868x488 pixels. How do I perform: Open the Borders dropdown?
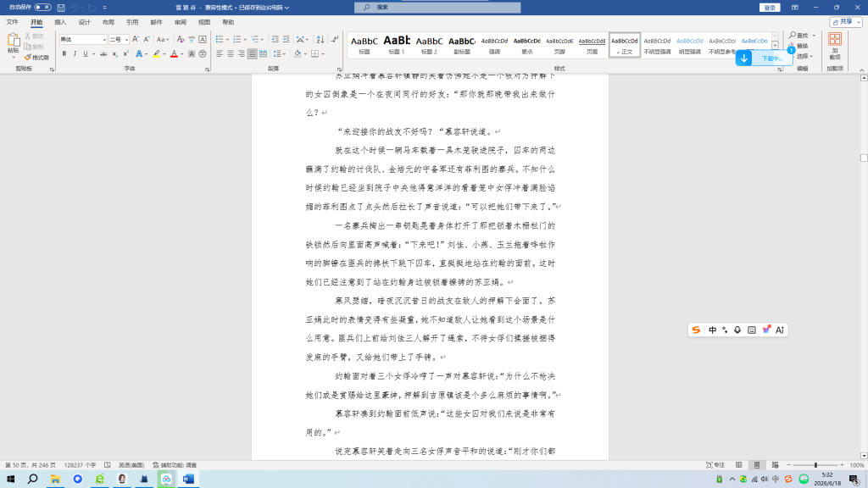pos(323,53)
